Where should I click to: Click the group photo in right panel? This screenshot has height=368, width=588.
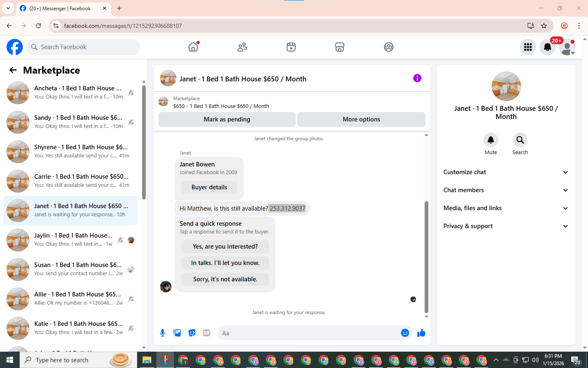point(506,86)
